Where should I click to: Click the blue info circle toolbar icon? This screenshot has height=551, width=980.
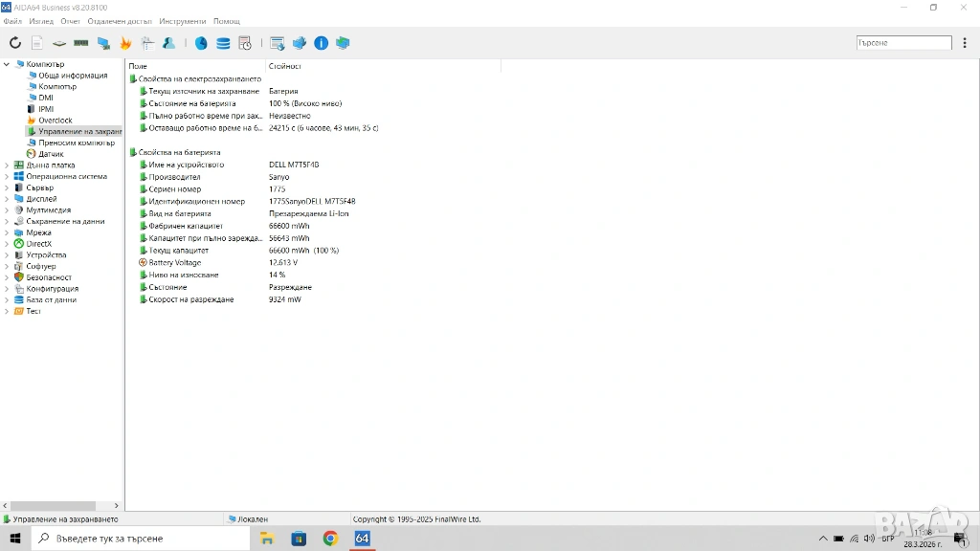(321, 43)
